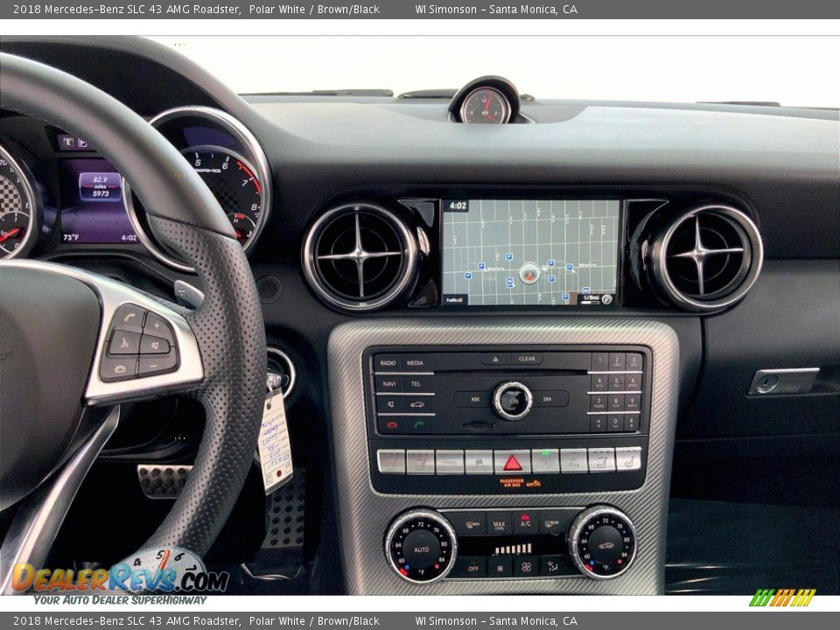This screenshot has height=630, width=840.
Task: Toggle driver seat heating button
Action: [392, 462]
